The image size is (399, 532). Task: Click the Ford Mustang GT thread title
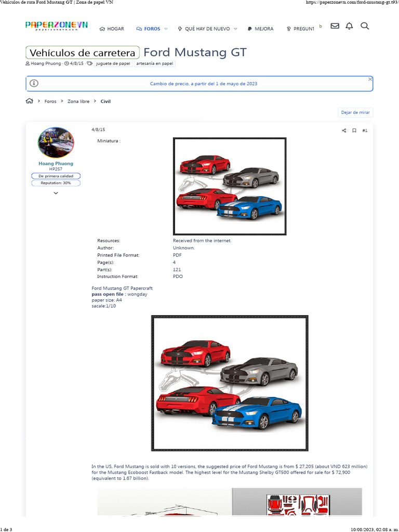point(195,52)
